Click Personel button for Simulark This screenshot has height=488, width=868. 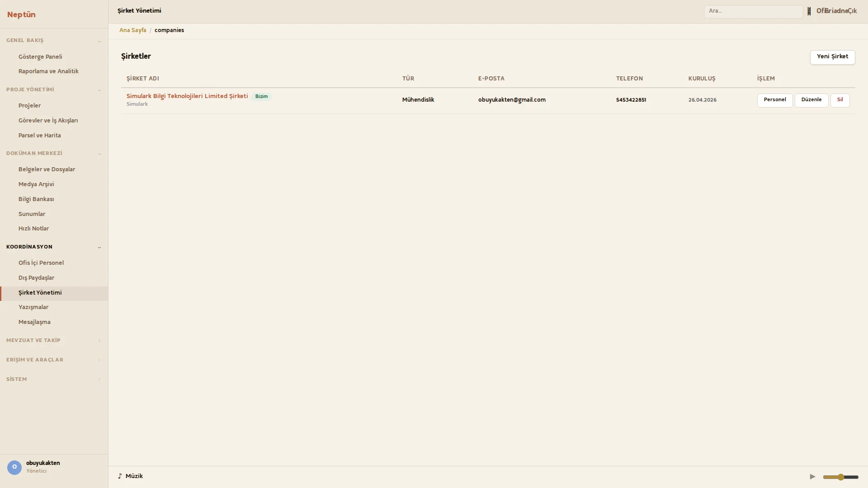click(x=775, y=100)
